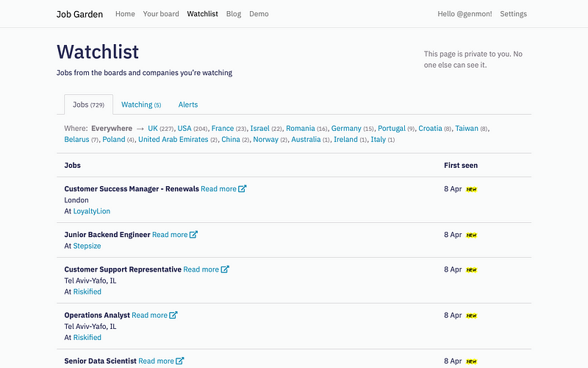This screenshot has width=588, height=368.
Task: Open external link icon for Junior Backend Engineer
Action: click(193, 234)
